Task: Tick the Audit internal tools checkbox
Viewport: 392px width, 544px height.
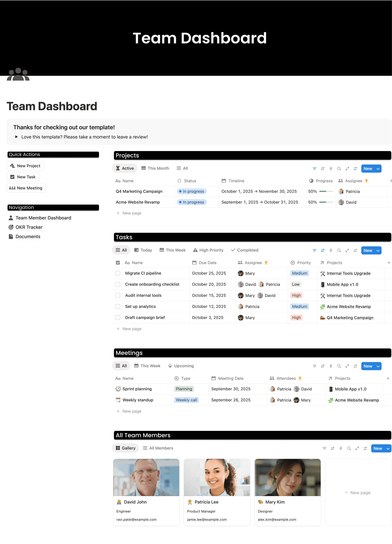Action: (x=118, y=295)
